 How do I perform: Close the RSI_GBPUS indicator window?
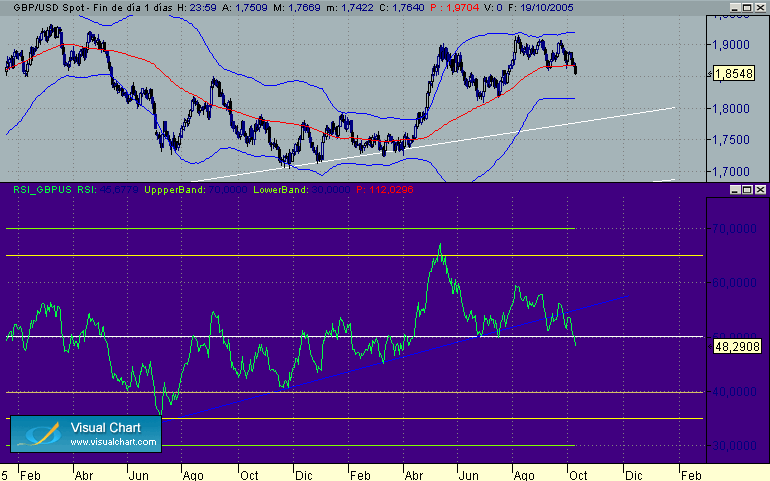click(760, 190)
